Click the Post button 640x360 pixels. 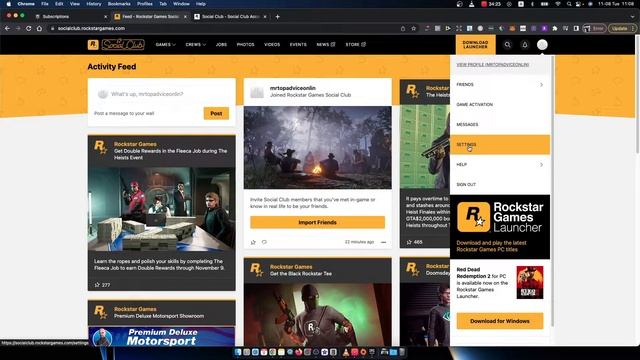216,113
